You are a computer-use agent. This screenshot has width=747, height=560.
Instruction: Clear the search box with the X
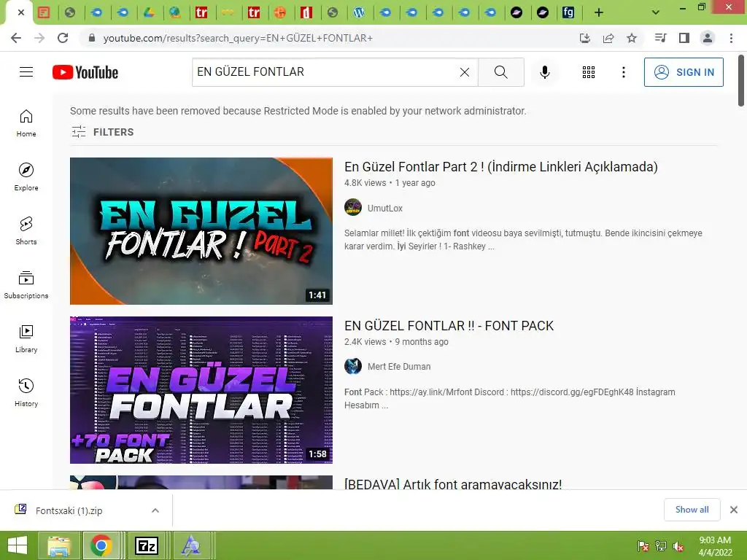(x=465, y=72)
